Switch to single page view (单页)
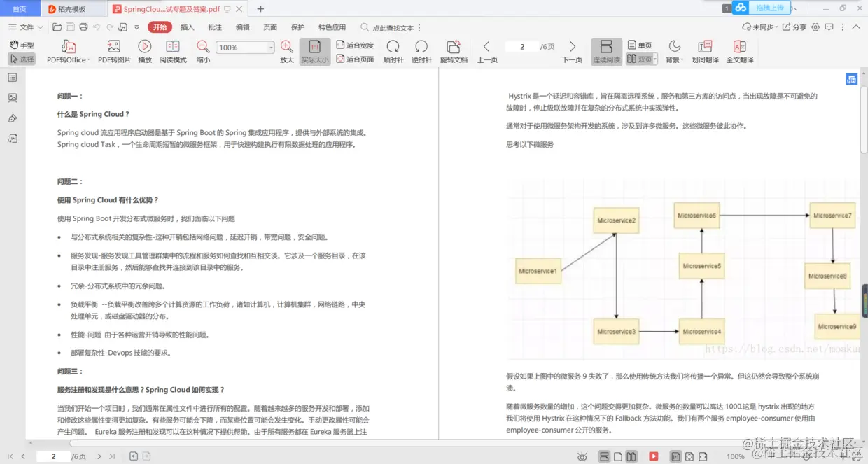The width and height of the screenshot is (868, 464). 640,45
